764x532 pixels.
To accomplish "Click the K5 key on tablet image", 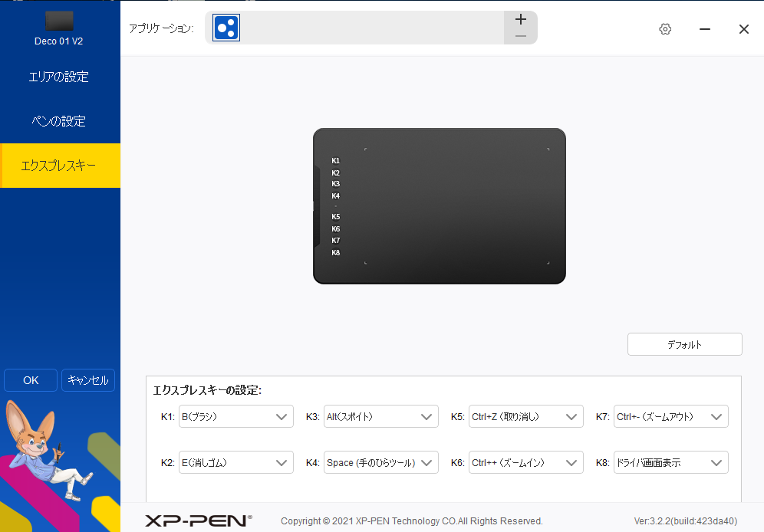I will [336, 217].
